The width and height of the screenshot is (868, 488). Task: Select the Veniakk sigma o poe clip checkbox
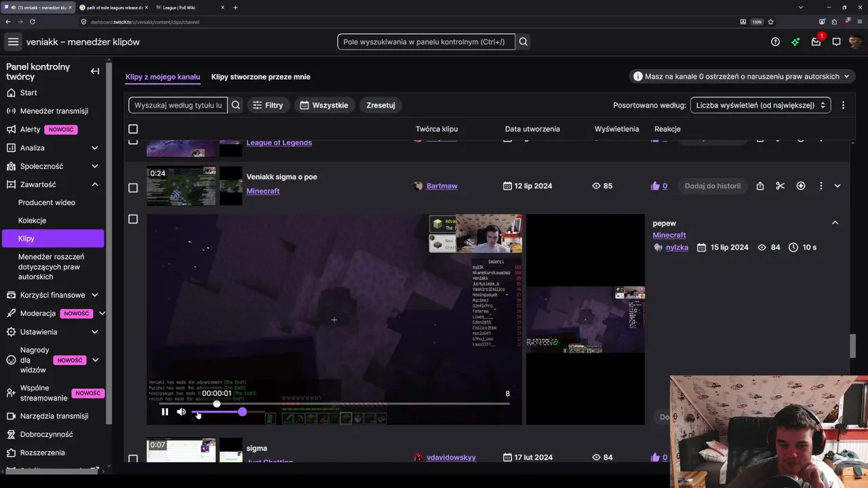tap(133, 188)
